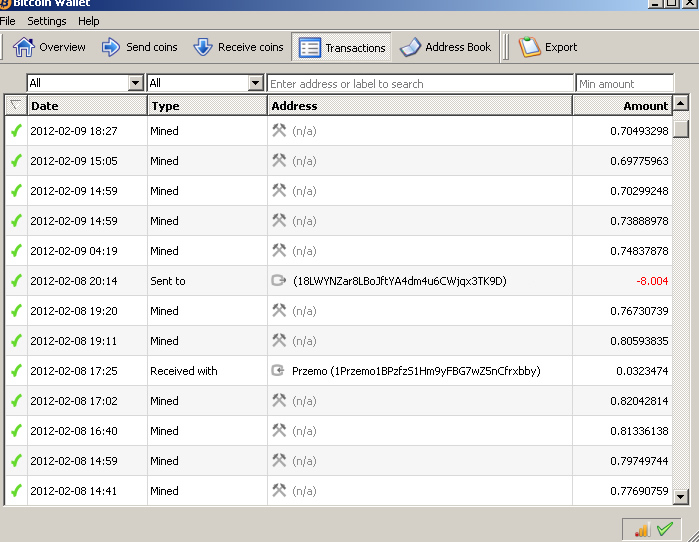Viewport: 699px width, 542px height.
Task: Focus the address or label search field
Action: (420, 83)
